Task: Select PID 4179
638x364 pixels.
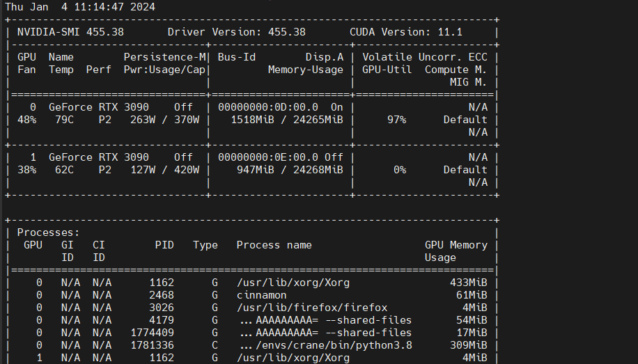Action: point(162,320)
